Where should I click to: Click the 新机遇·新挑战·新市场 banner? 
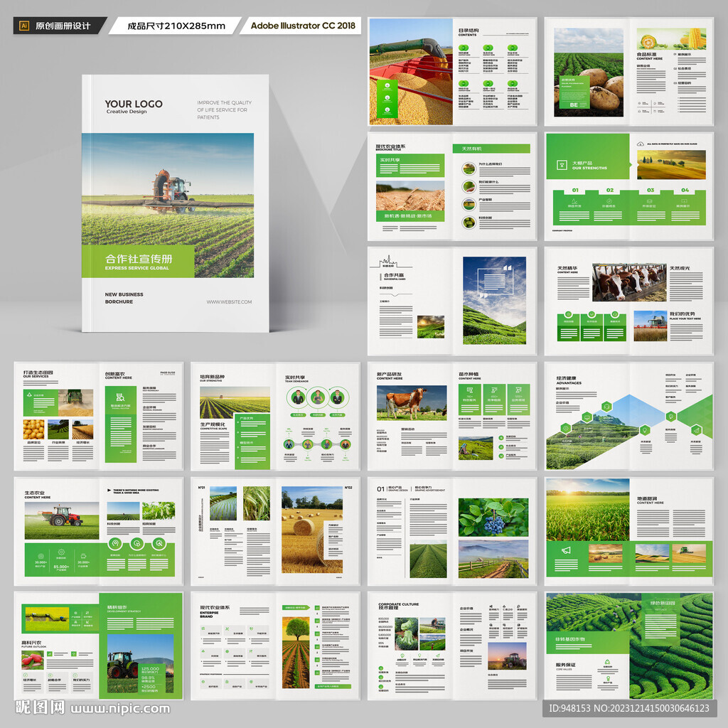click(x=410, y=216)
